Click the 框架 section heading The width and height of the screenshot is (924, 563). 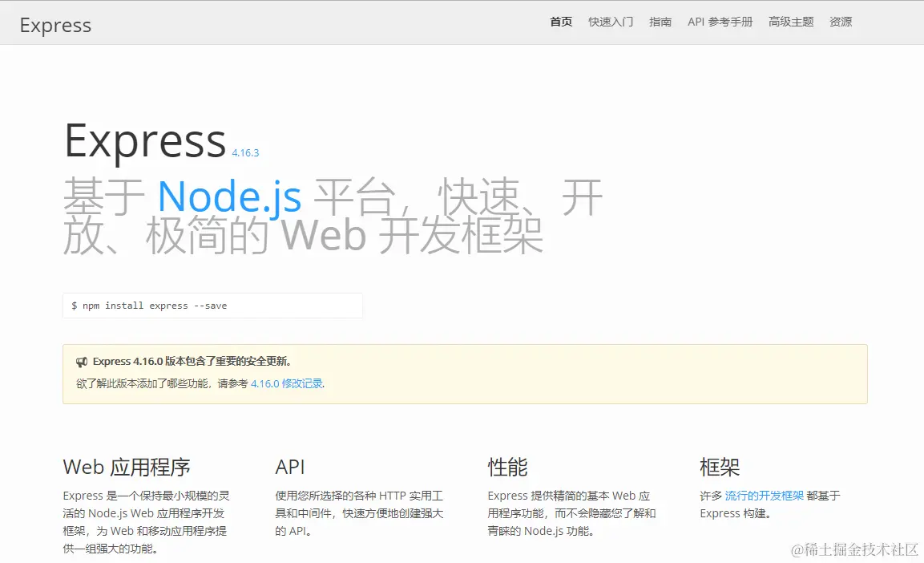pyautogui.click(x=720, y=467)
